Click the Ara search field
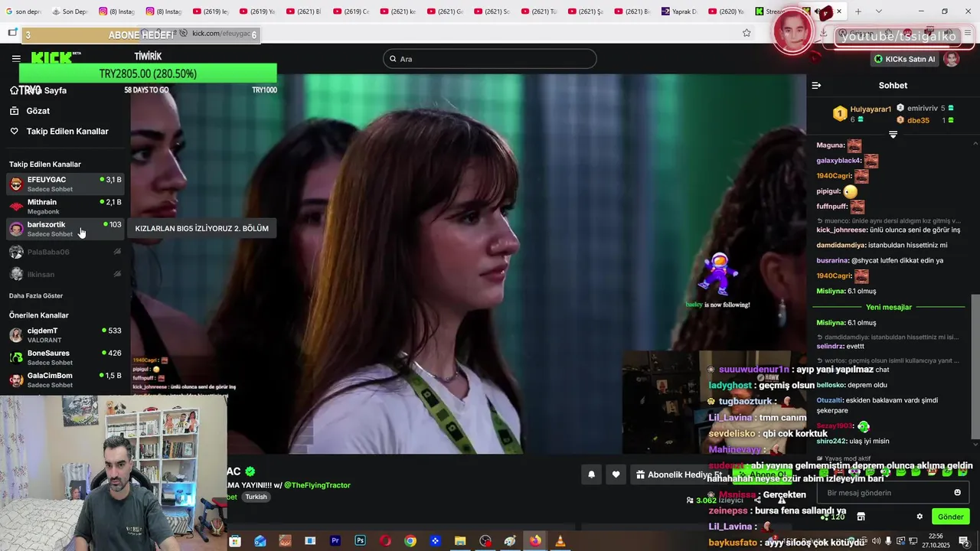This screenshot has width=980, height=551. (x=490, y=59)
